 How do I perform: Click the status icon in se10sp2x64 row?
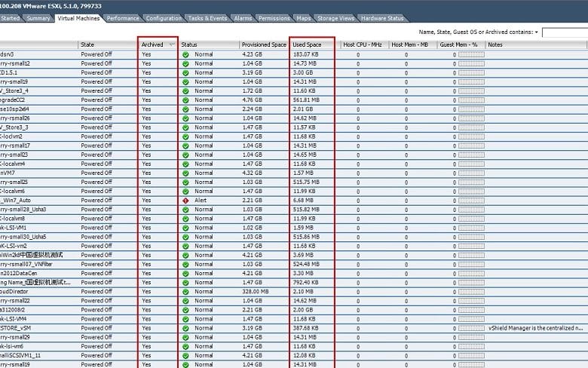[x=185, y=109]
